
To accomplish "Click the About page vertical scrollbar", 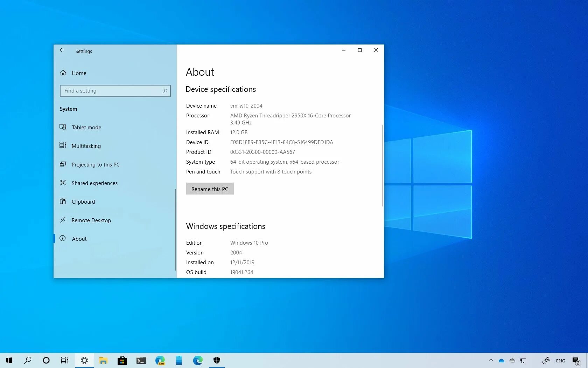I will pos(383,165).
